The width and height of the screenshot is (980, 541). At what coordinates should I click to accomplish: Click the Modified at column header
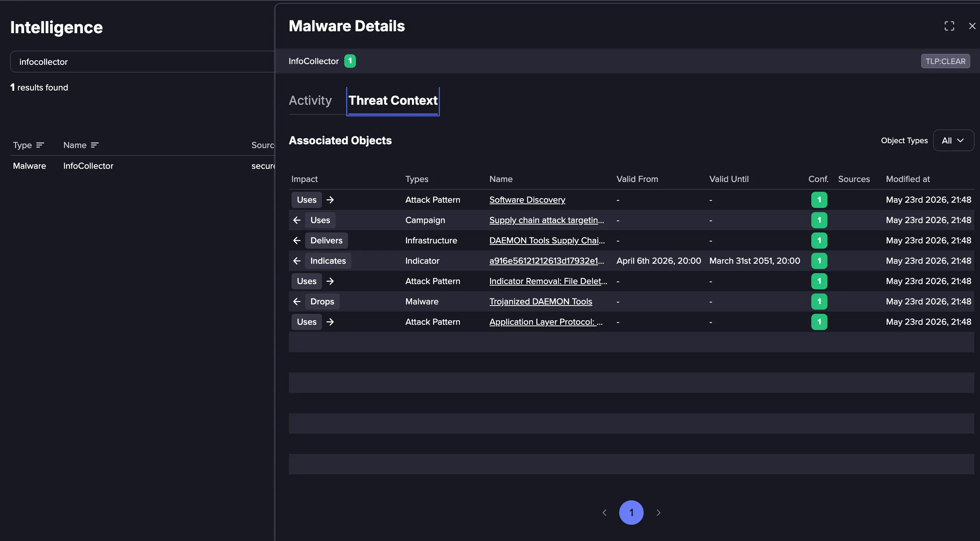pyautogui.click(x=908, y=179)
